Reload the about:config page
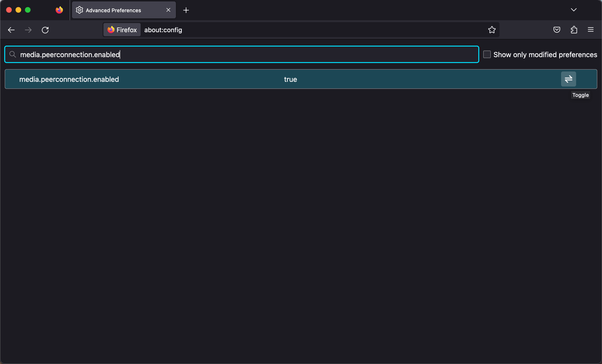Viewport: 602px width, 364px height. click(x=45, y=30)
